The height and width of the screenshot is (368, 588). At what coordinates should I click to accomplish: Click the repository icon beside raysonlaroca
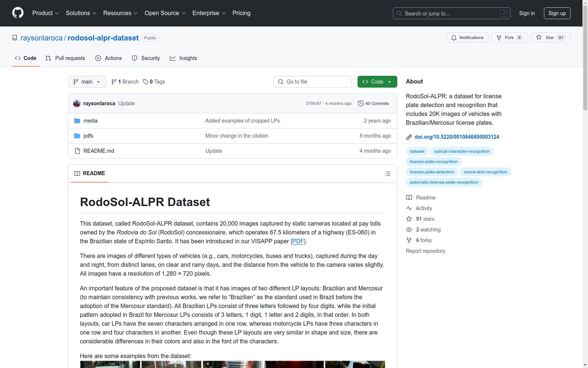(x=15, y=38)
